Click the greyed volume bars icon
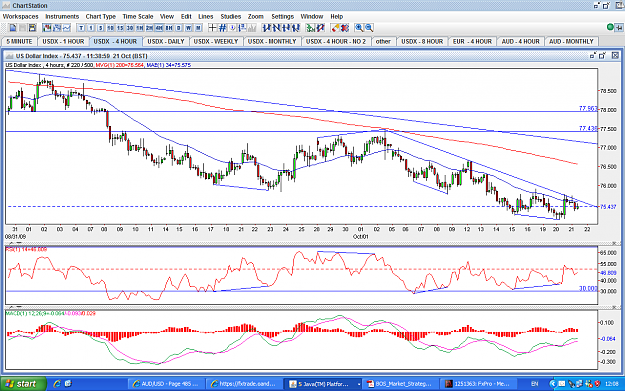This screenshot has width=625, height=391. (252, 28)
